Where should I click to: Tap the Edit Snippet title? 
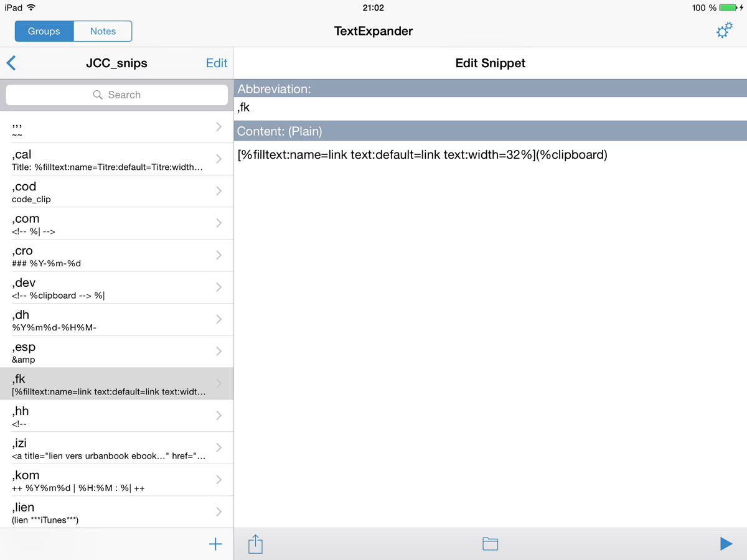click(x=491, y=63)
